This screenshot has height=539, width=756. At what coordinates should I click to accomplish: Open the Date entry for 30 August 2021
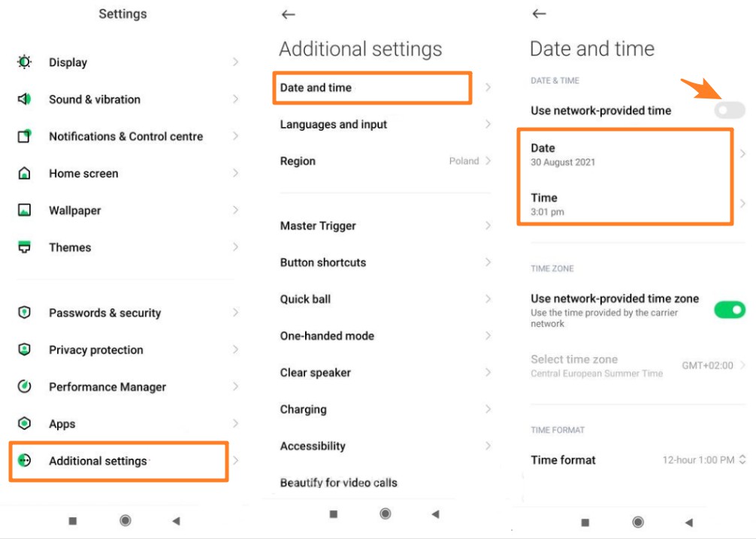pyautogui.click(x=624, y=154)
